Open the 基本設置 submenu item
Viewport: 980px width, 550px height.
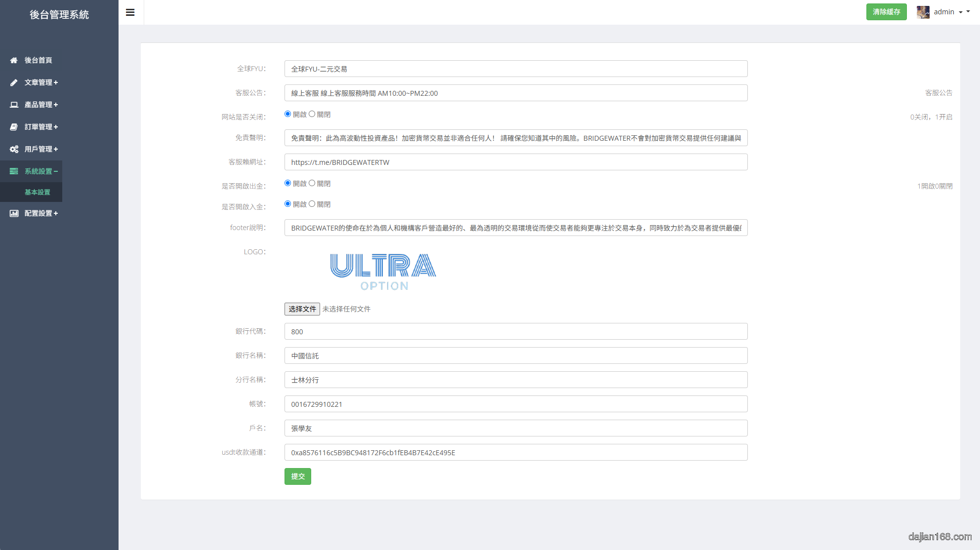[38, 192]
